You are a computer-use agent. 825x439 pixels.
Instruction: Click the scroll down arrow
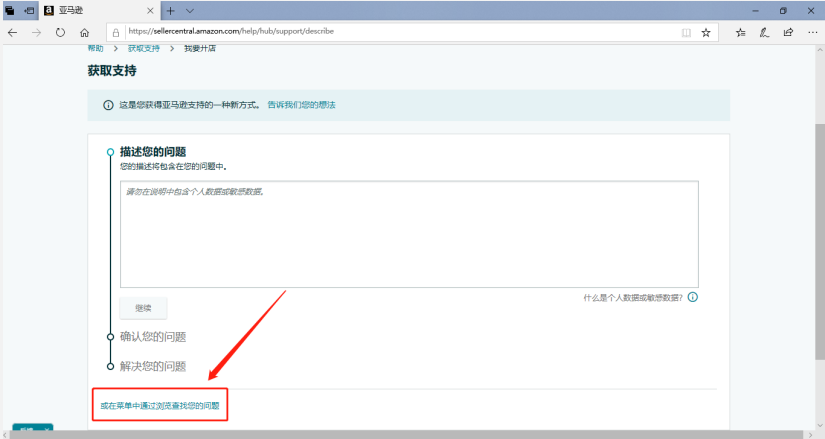pos(820,425)
